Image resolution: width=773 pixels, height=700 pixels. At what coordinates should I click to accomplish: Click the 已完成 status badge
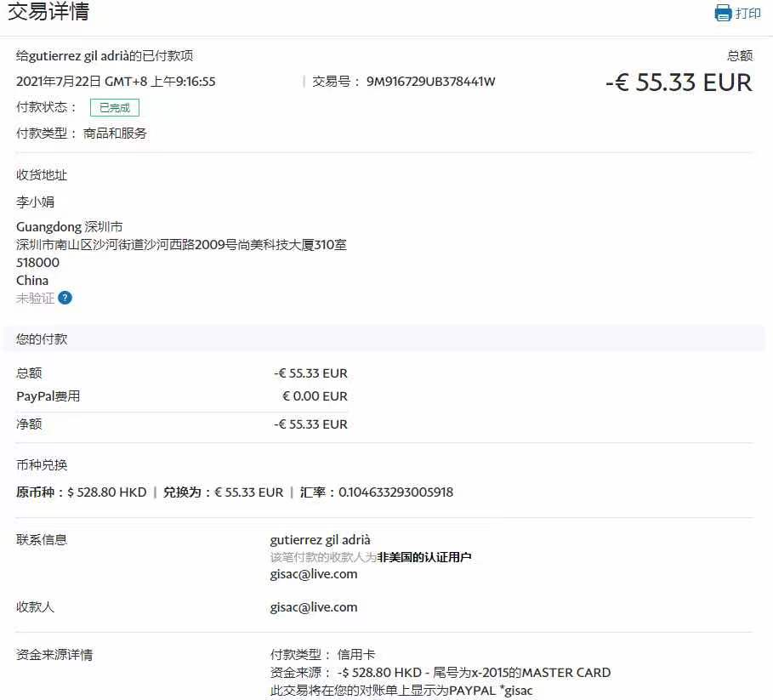(x=114, y=108)
